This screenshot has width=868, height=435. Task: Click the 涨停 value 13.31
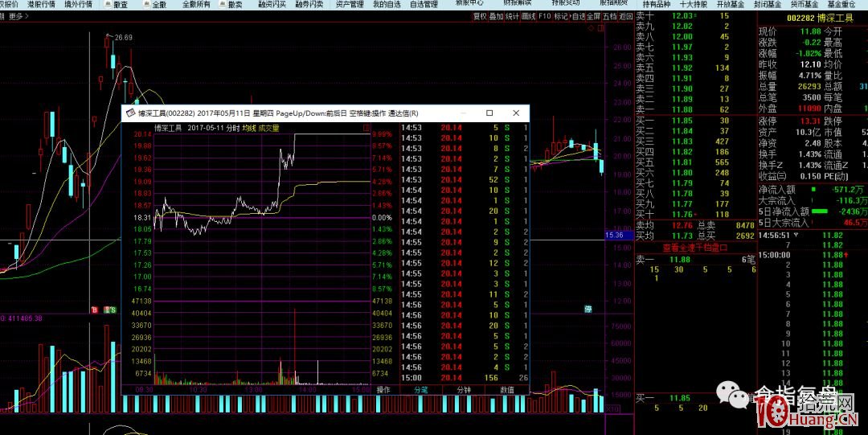coord(810,121)
